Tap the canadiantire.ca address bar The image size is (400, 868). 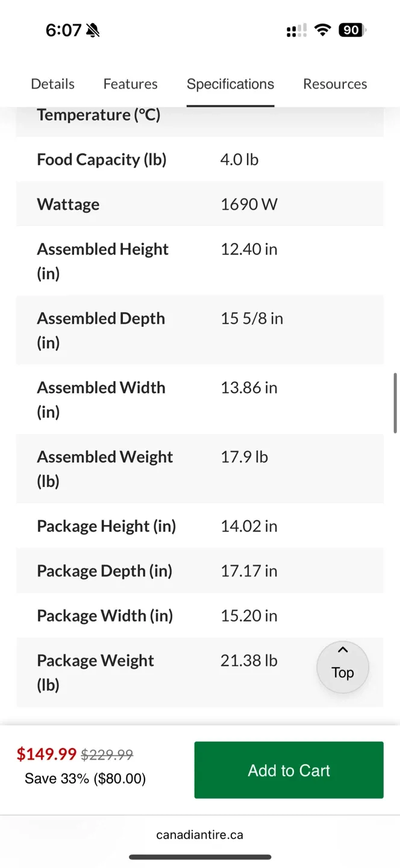click(x=200, y=835)
